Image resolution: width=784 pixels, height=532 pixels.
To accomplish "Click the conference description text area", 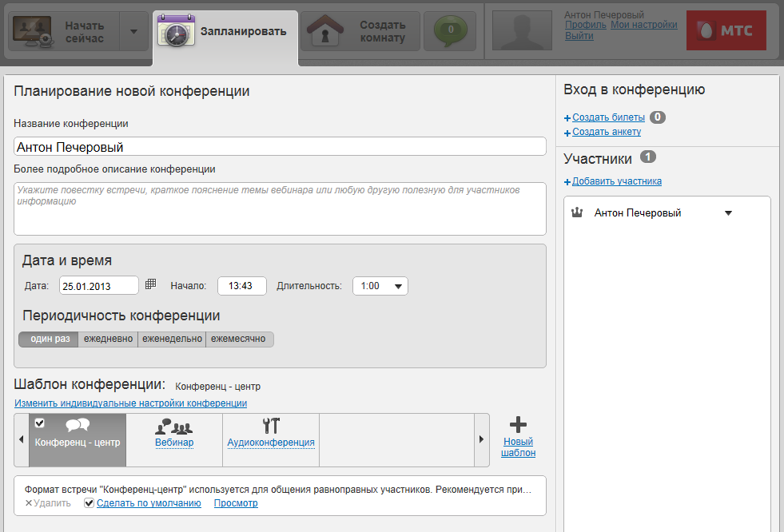I will (280, 208).
